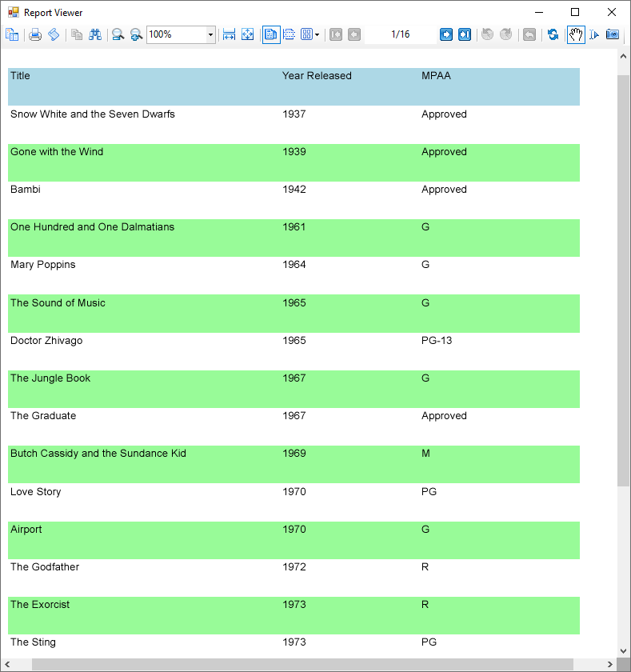Screen dimensions: 631x672
Task: Click the horizontal scrollbar left arrow
Action: (7, 664)
